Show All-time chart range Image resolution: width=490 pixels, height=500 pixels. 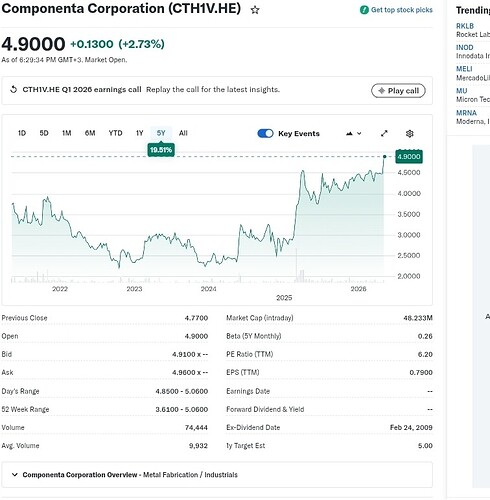pyautogui.click(x=183, y=133)
